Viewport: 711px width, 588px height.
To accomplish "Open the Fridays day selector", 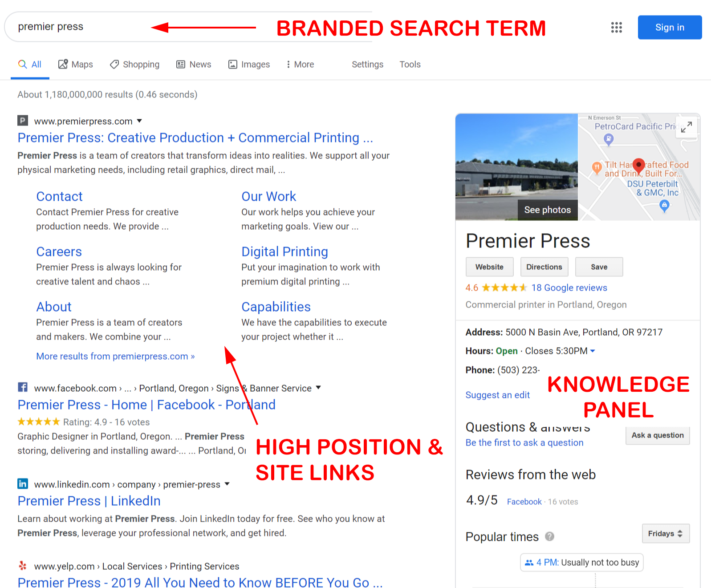I will click(x=666, y=533).
